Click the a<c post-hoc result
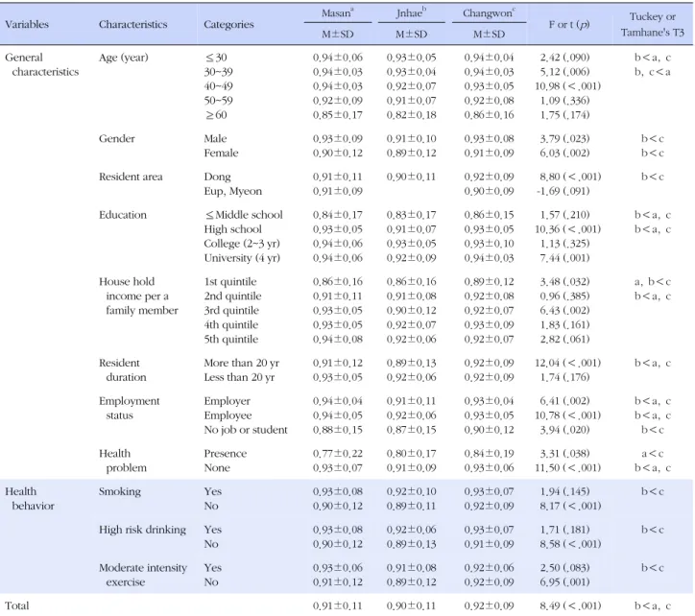695x616 pixels. 653,453
